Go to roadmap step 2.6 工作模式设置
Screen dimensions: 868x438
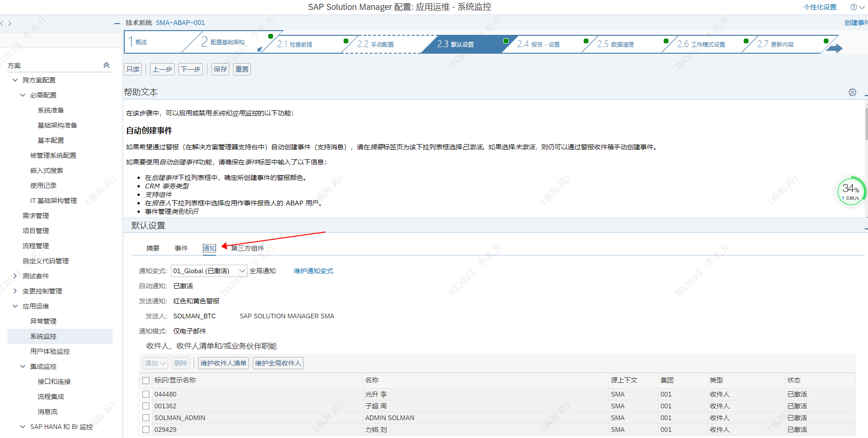pos(701,44)
